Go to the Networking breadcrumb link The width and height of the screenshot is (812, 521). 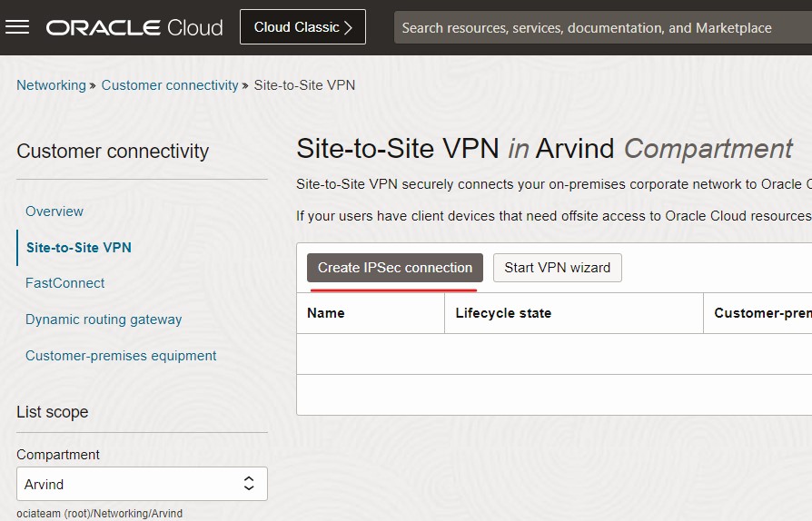51,85
